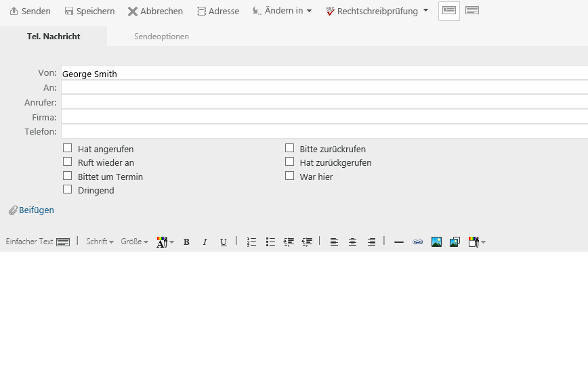Increase the text indent
The width and height of the screenshot is (588, 366).
[289, 242]
